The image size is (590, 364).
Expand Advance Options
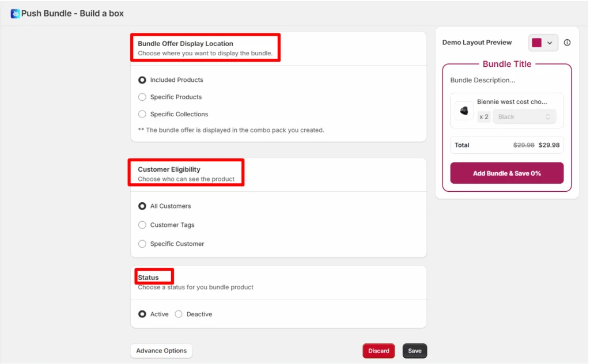pyautogui.click(x=161, y=350)
